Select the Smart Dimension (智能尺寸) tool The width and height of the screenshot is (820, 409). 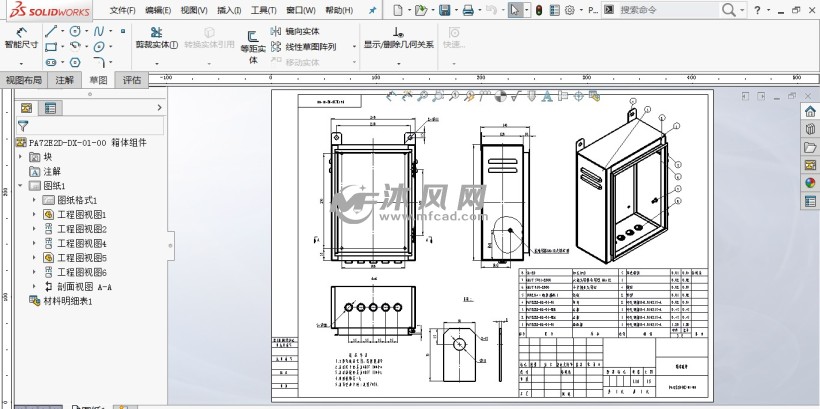(20, 38)
